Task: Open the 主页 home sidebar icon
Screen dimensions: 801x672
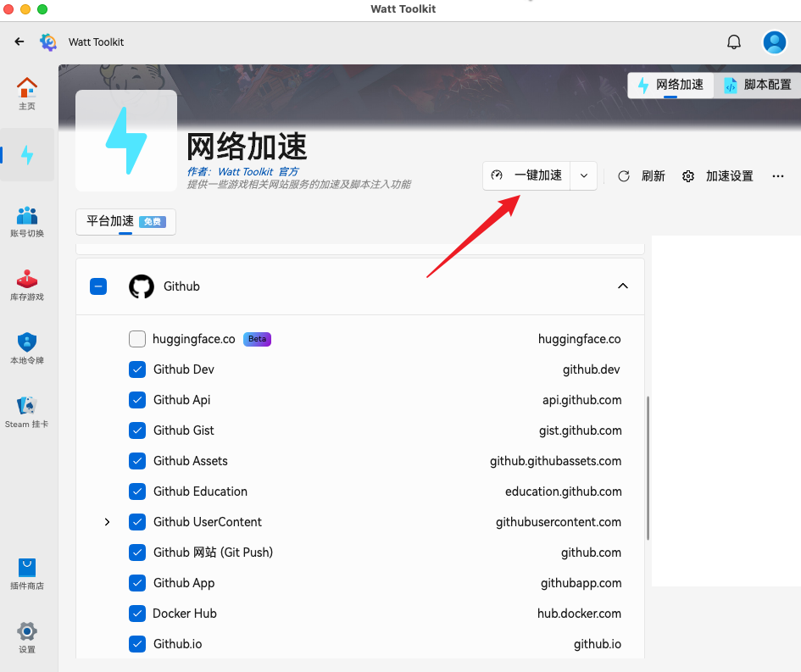Action: [27, 93]
